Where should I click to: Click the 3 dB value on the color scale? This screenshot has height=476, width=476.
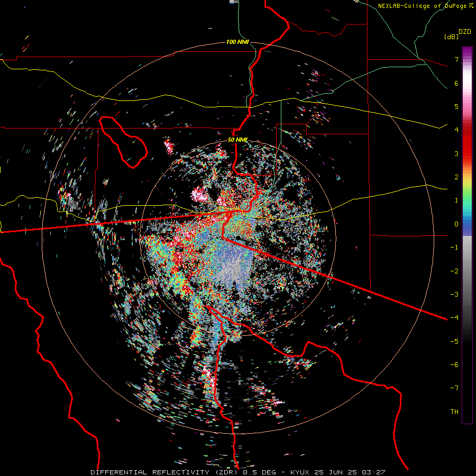[456, 153]
